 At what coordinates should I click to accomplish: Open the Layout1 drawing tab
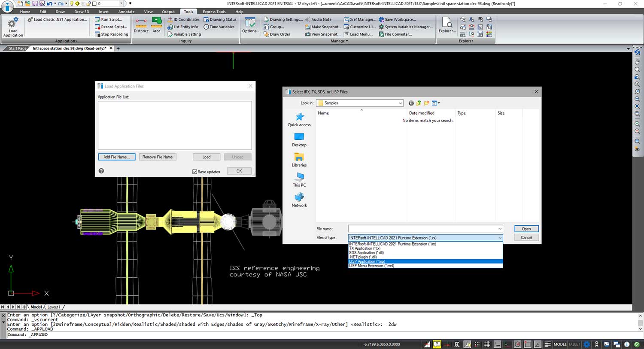(54, 307)
